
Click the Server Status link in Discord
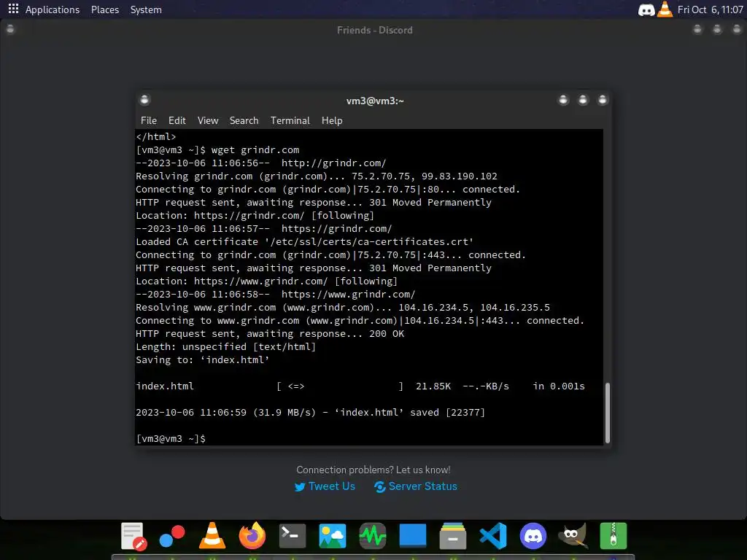pyautogui.click(x=415, y=486)
